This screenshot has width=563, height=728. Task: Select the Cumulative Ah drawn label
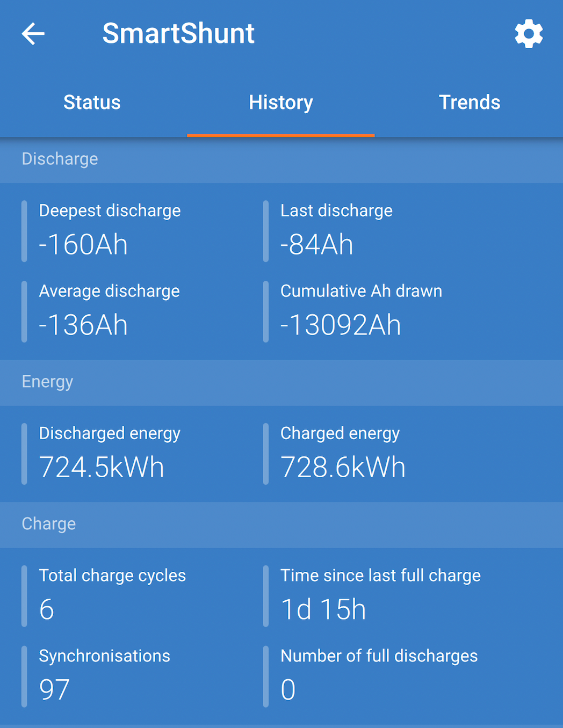point(361,291)
